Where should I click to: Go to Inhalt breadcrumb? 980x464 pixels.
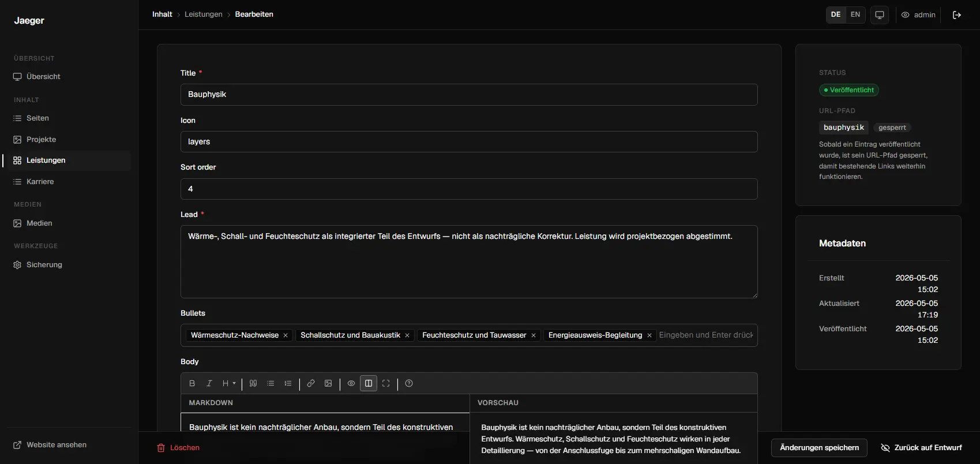(162, 14)
